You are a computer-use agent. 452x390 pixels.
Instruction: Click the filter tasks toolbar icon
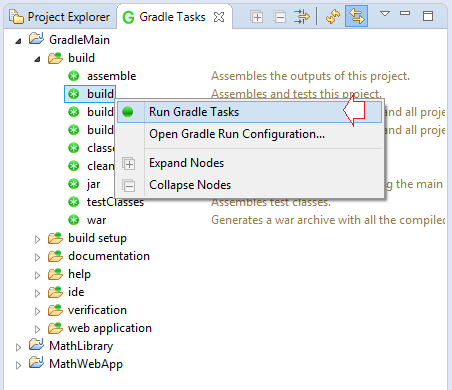click(302, 16)
